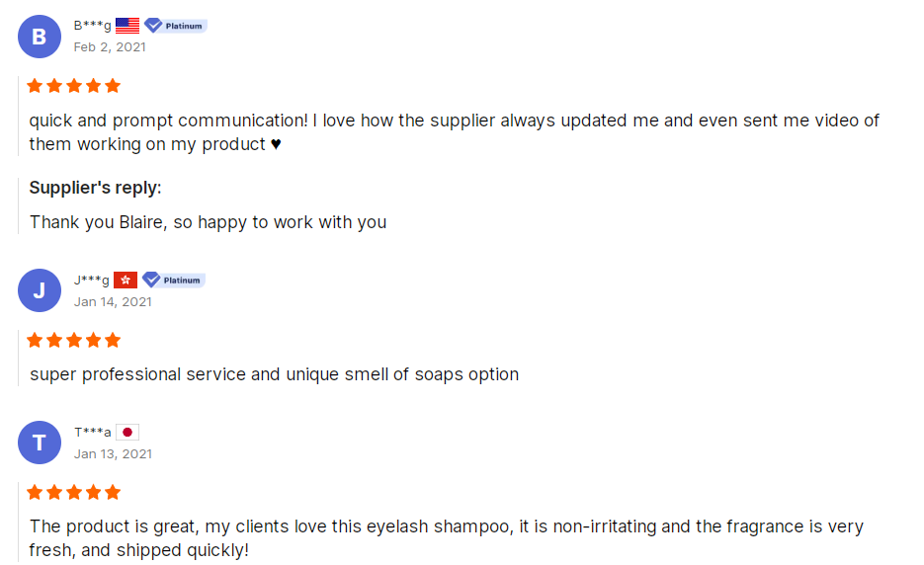
Task: Click Platinum badge beside B***g
Action: tap(175, 26)
